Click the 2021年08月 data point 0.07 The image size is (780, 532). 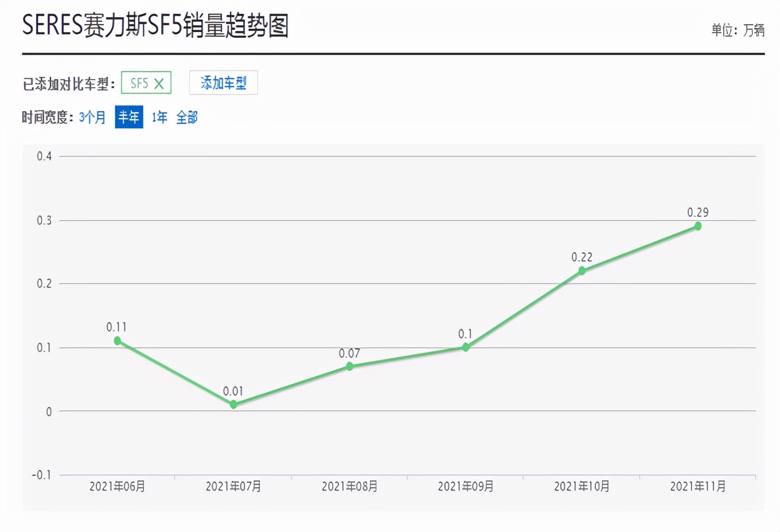pos(350,366)
